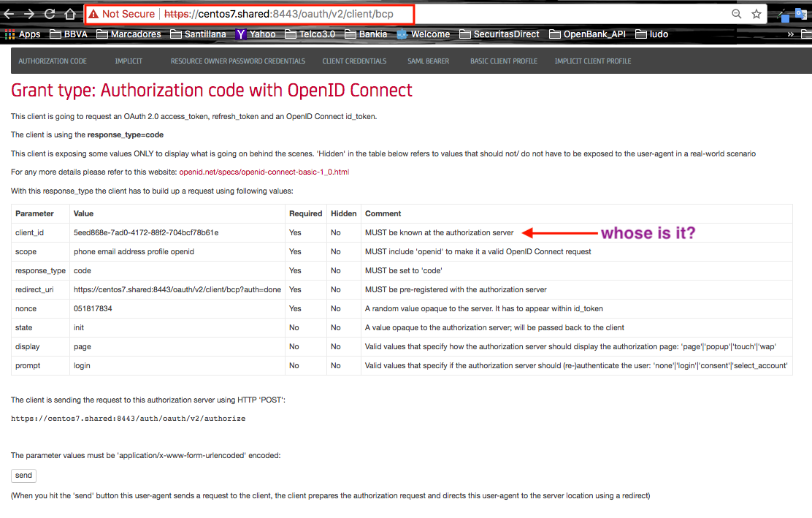812x518 pixels.
Task: Open the BBVA bookmarks folder
Action: (69, 34)
